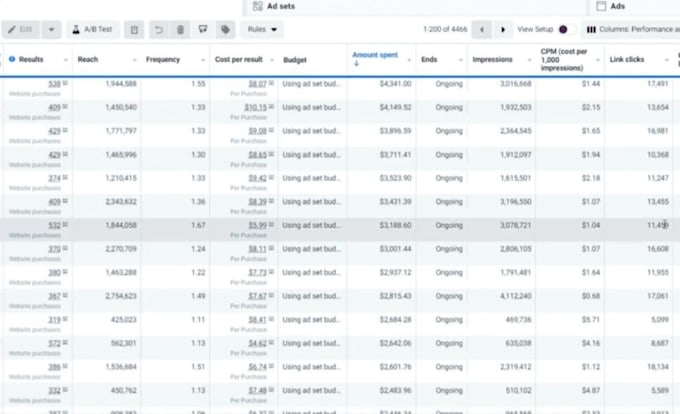Select the 17,491 link clicks cell
The height and width of the screenshot is (414, 680).
[658, 84]
